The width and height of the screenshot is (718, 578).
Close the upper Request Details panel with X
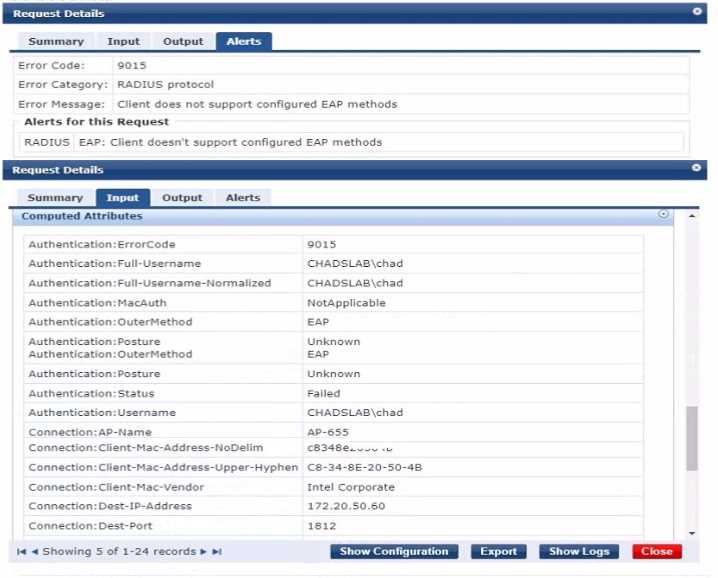697,12
